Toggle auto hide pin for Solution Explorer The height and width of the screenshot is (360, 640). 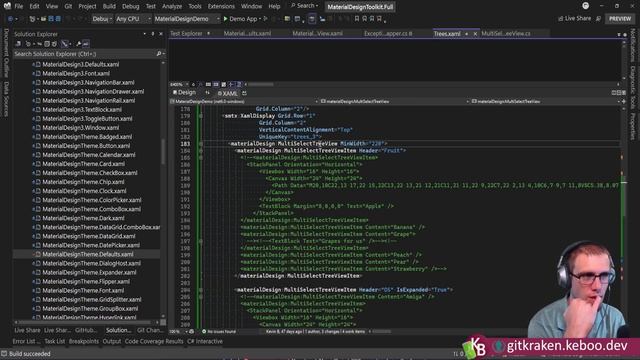(x=153, y=34)
